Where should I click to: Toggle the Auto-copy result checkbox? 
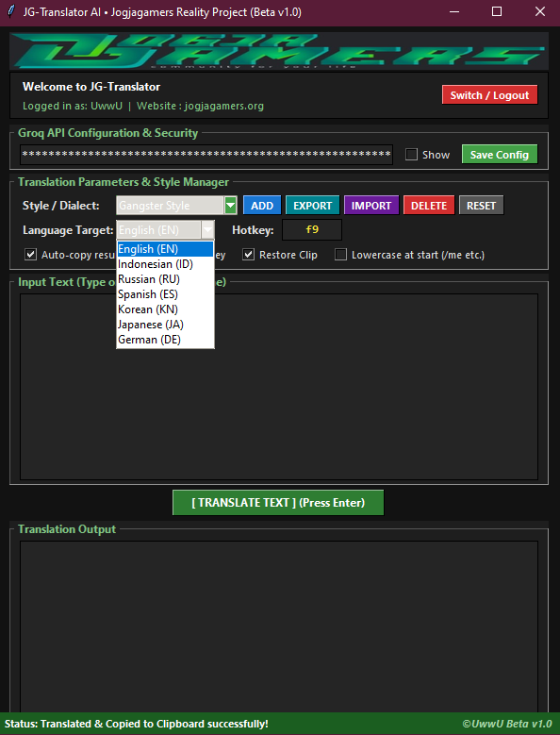(31, 255)
